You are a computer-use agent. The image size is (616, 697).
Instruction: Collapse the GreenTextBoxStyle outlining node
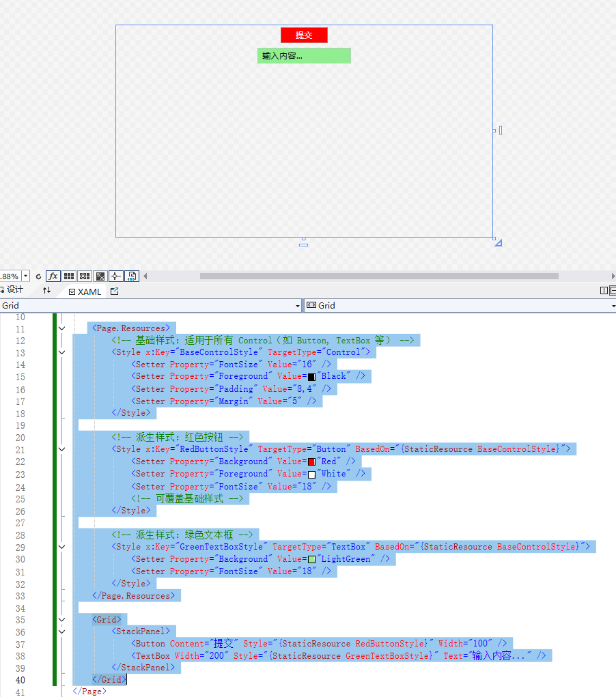(x=62, y=547)
